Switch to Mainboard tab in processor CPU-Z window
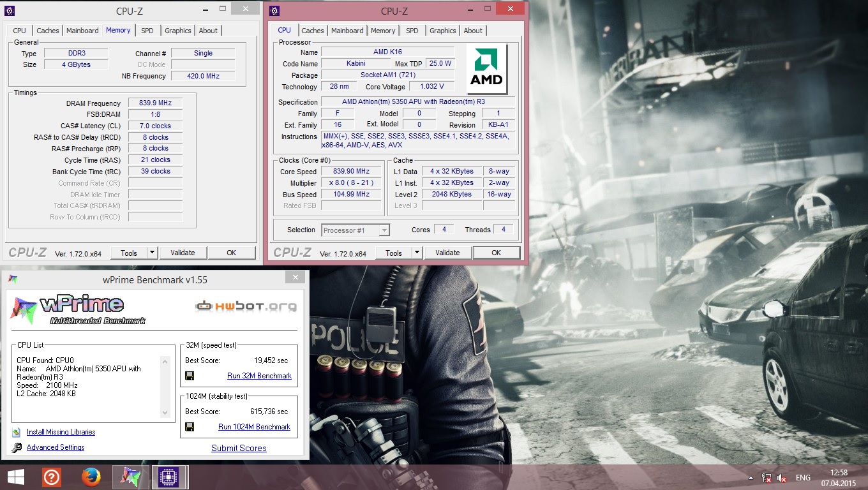868x490 pixels. point(347,31)
